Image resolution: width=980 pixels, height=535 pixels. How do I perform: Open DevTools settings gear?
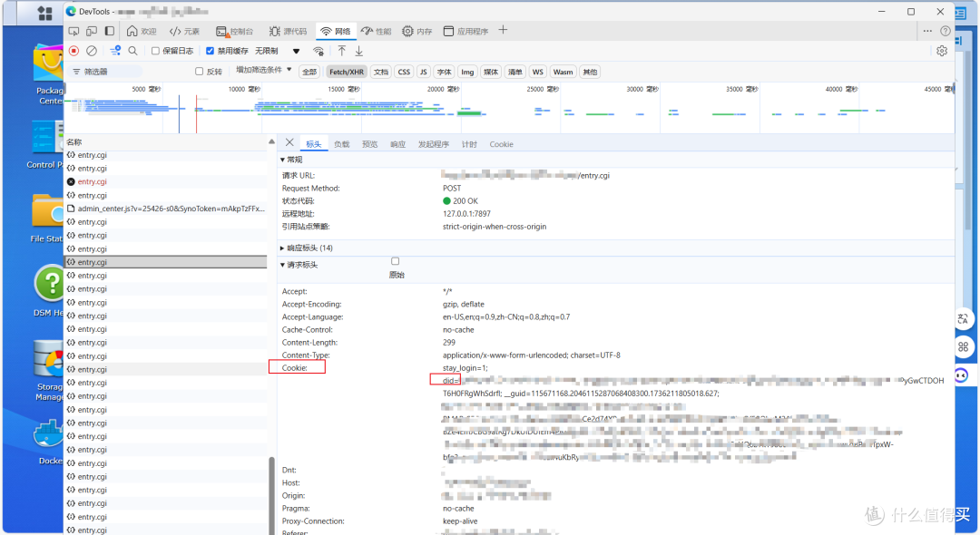(x=942, y=51)
